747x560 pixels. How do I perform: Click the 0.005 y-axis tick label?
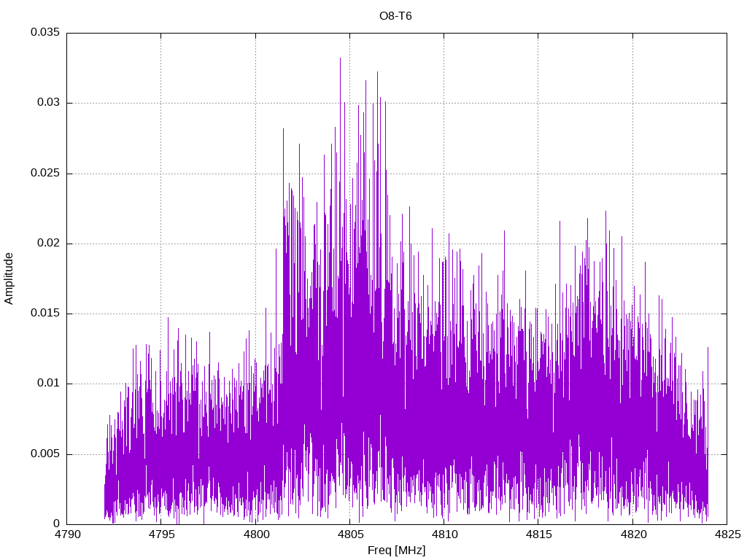pos(45,454)
